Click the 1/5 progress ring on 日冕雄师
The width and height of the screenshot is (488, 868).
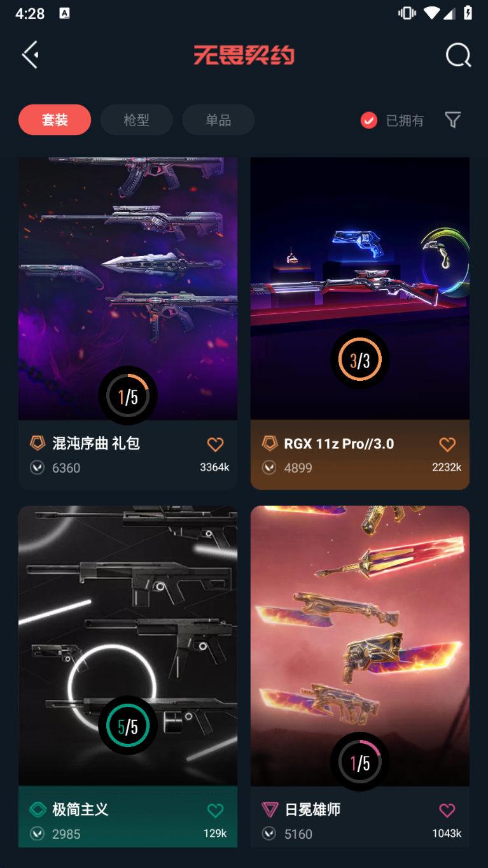(359, 762)
